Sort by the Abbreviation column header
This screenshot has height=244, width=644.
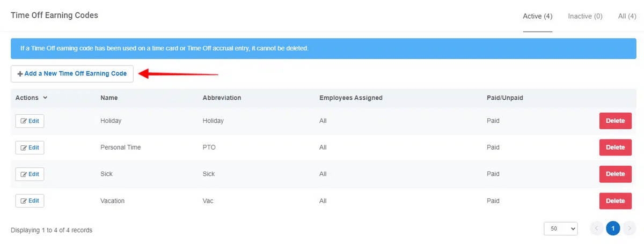pos(222,98)
